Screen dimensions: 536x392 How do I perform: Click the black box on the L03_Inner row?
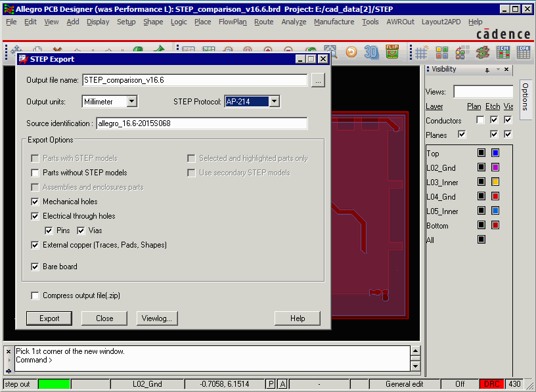click(481, 181)
